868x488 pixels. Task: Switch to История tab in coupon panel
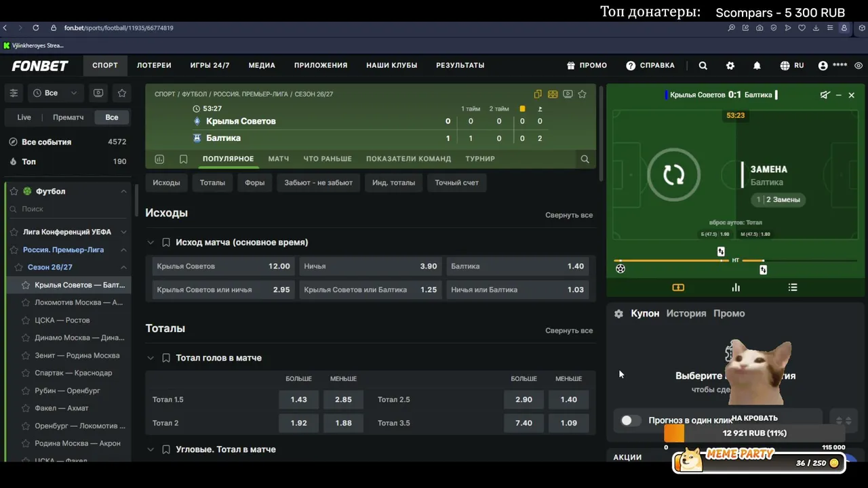(686, 313)
